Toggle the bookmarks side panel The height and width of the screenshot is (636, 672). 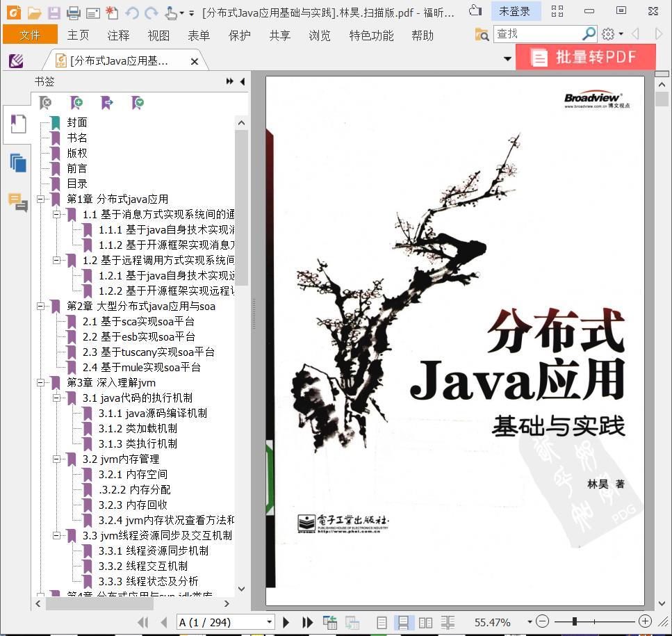click(18, 124)
